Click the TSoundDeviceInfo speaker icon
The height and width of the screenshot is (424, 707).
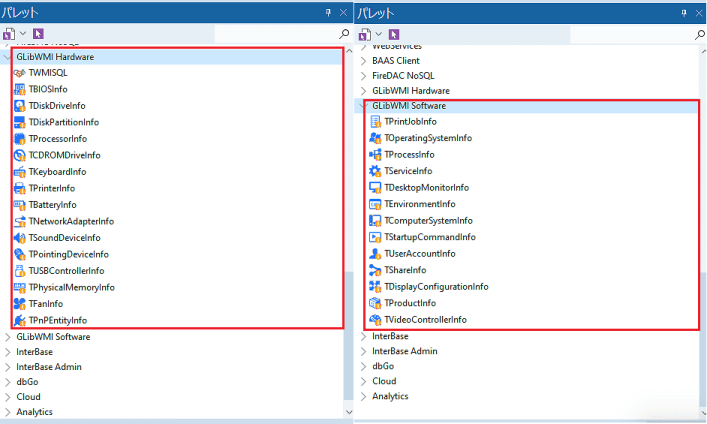click(x=19, y=238)
